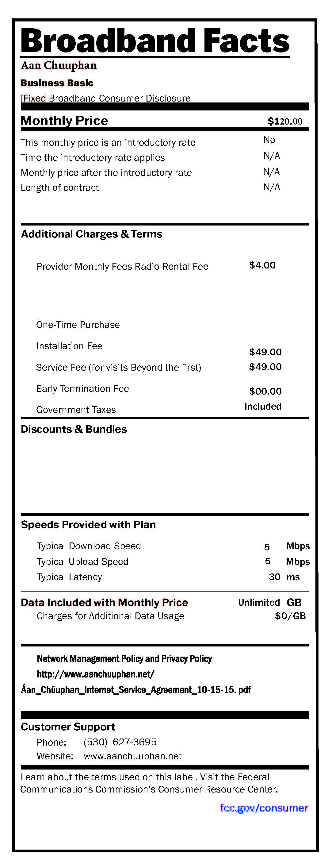Select the Installation Fee label
This screenshot has height=868, width=328.
coord(69,346)
